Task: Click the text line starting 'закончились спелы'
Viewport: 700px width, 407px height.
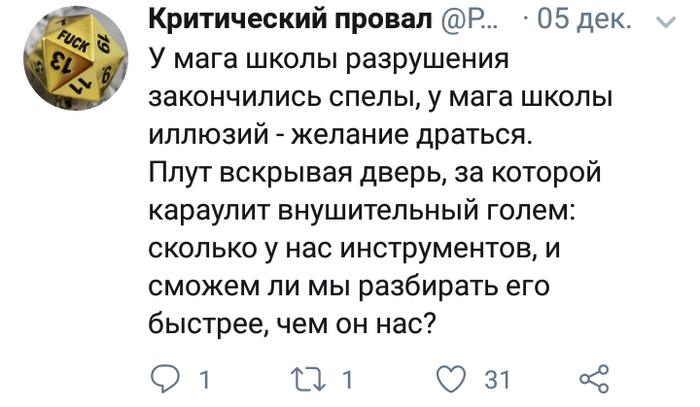Action: click(380, 97)
